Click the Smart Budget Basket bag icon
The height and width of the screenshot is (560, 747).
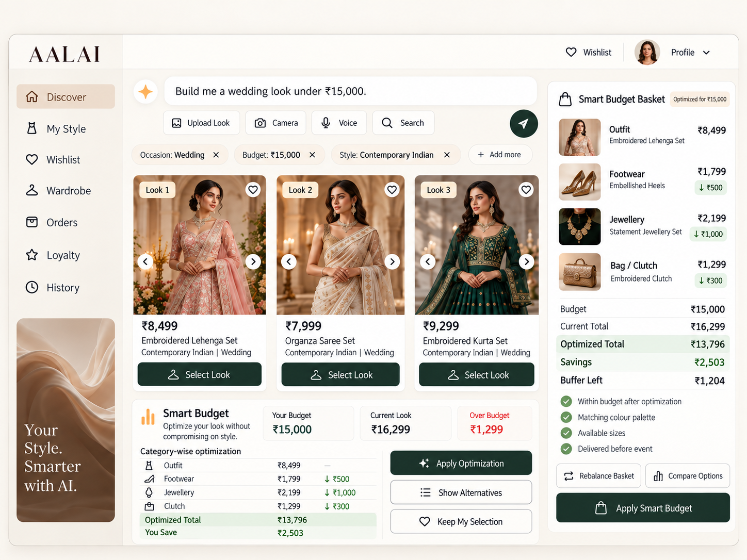point(565,99)
